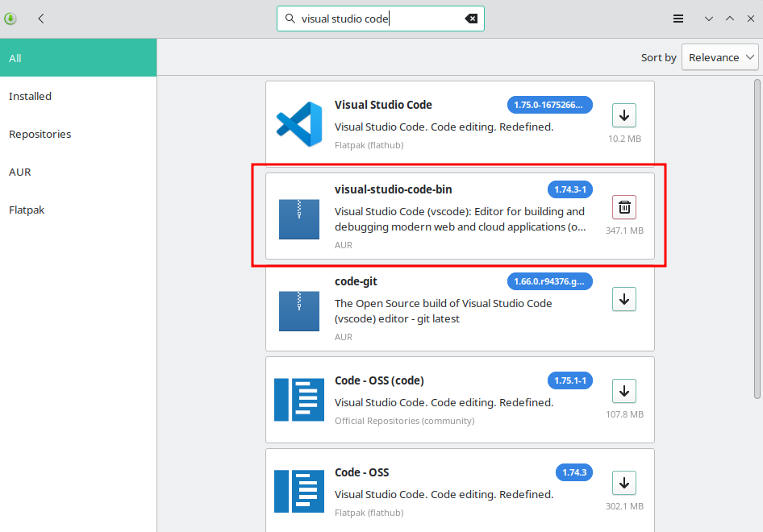Viewport: 763px width, 532px height.
Task: Install Code - OSS Flatpak 1.74.3 download arrow
Action: pos(624,483)
